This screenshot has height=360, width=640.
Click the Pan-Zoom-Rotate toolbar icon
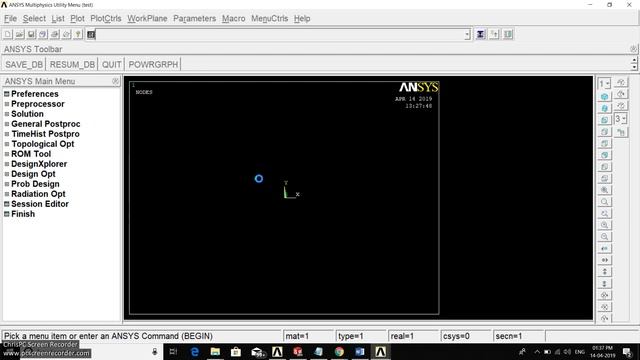tap(43, 34)
